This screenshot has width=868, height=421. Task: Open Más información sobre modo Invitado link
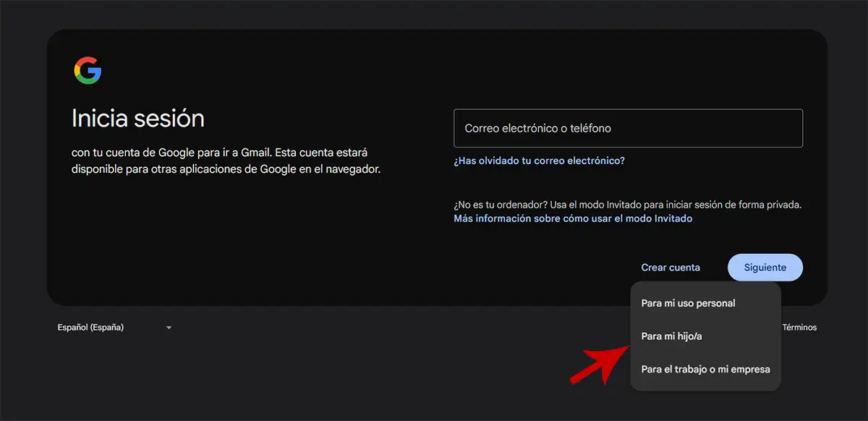[573, 218]
